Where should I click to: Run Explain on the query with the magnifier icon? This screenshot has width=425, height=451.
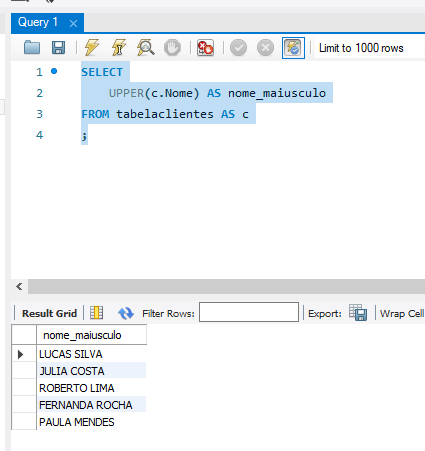pyautogui.click(x=146, y=48)
